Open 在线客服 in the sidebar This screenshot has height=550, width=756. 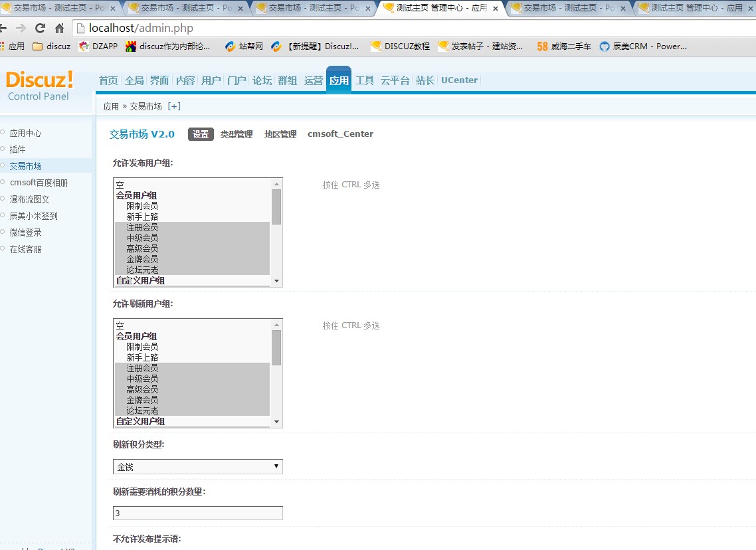[x=25, y=249]
